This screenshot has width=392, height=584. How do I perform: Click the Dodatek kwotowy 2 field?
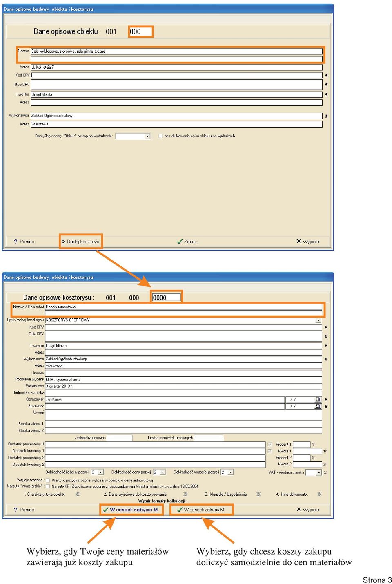click(155, 465)
